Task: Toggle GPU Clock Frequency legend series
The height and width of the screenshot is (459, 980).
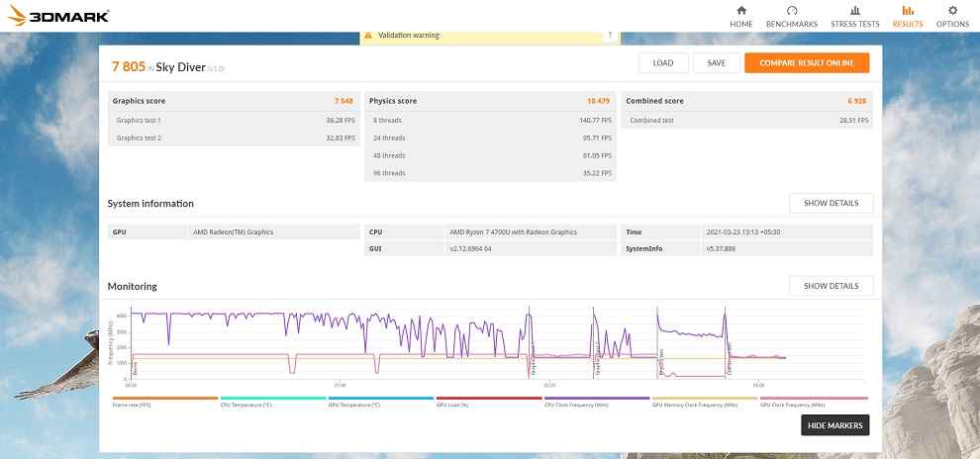Action: coord(813,403)
